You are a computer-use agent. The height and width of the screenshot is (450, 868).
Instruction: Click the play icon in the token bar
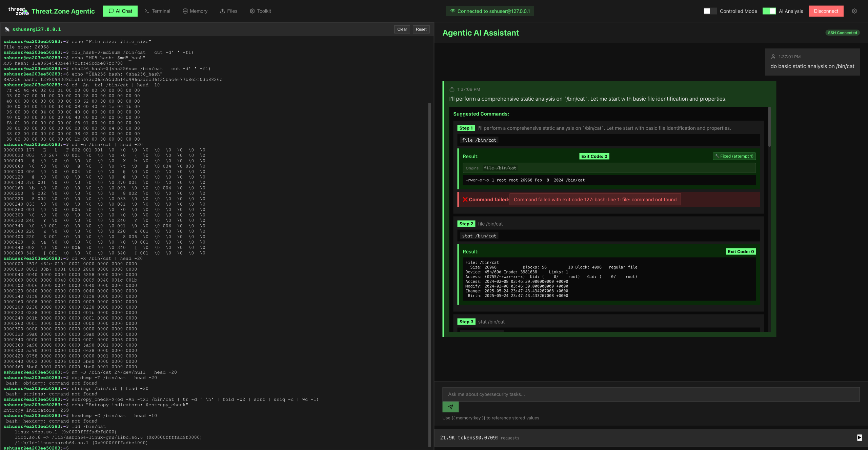coord(859,438)
